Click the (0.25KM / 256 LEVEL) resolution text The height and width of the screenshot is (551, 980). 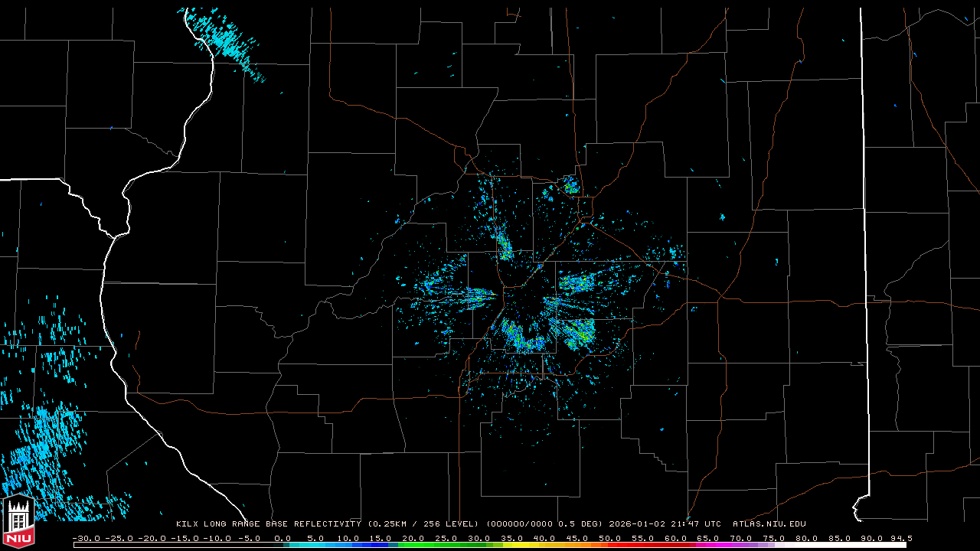tap(423, 524)
